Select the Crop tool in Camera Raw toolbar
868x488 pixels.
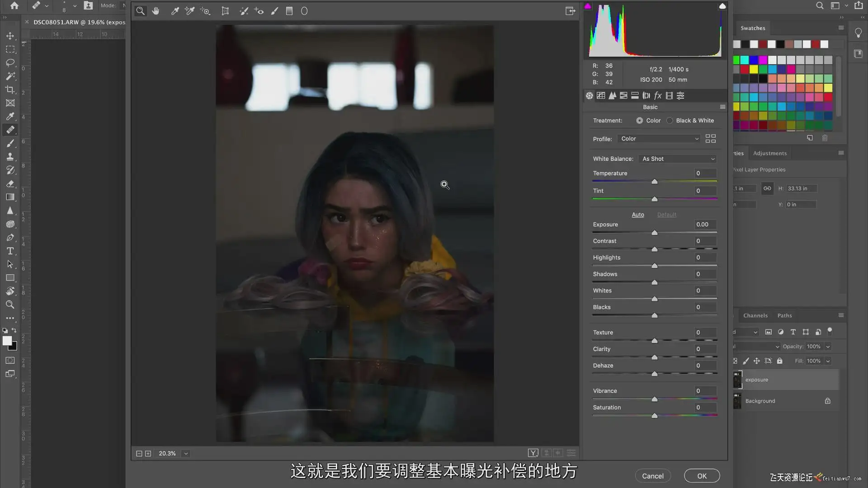[225, 11]
